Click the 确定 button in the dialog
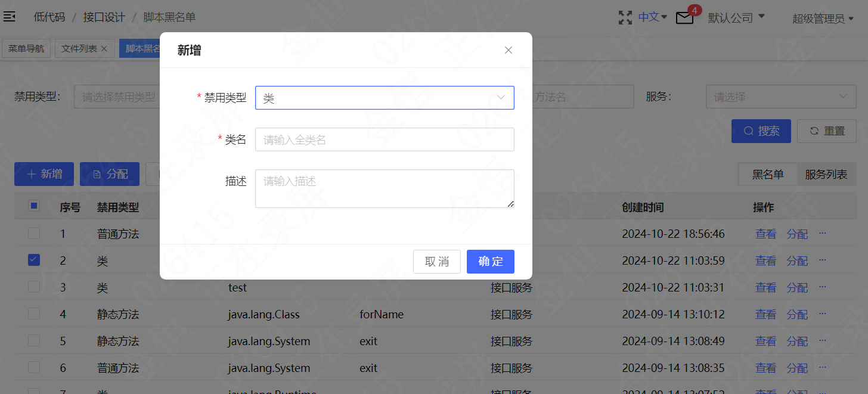The width and height of the screenshot is (868, 394). (490, 262)
